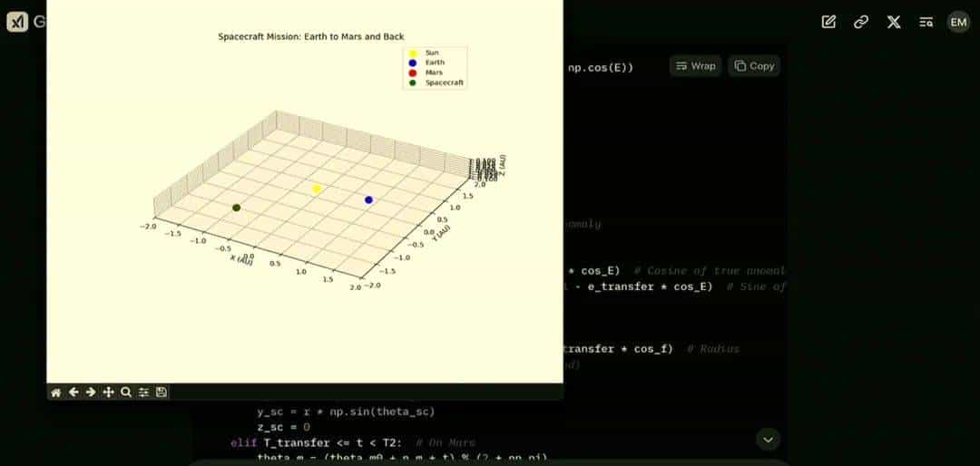
Task: Click the green Spacecraft marker in the plot
Action: (236, 208)
